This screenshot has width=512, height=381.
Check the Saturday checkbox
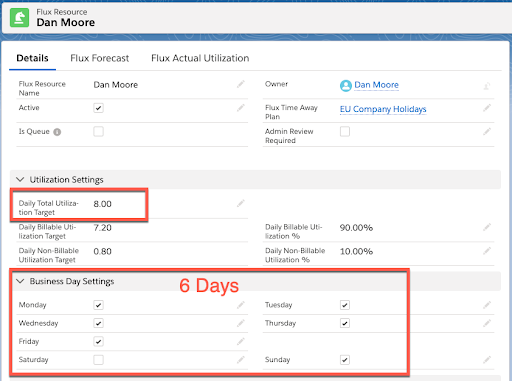click(98, 360)
